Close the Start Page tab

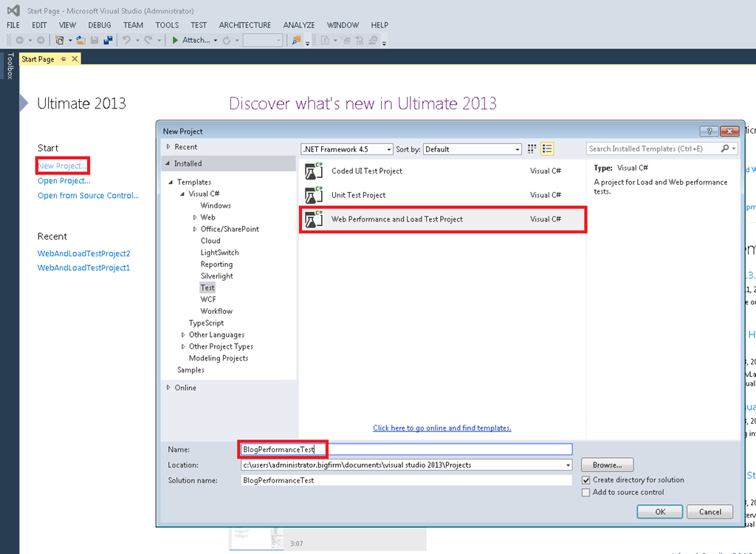[75, 59]
